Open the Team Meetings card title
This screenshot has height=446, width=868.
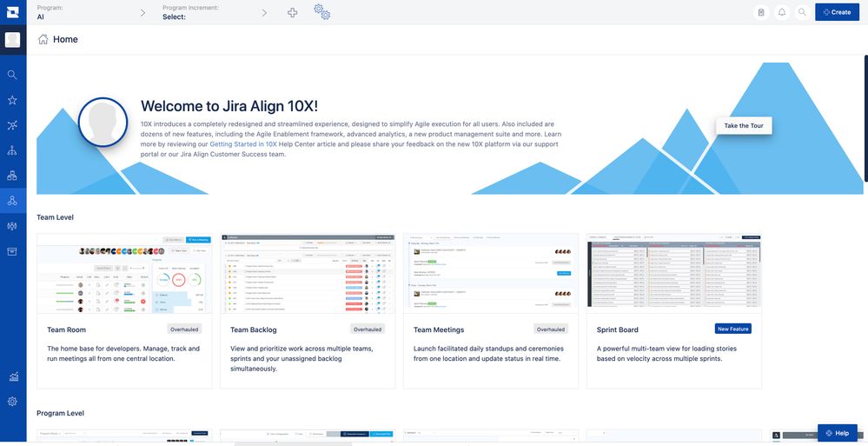coord(439,330)
